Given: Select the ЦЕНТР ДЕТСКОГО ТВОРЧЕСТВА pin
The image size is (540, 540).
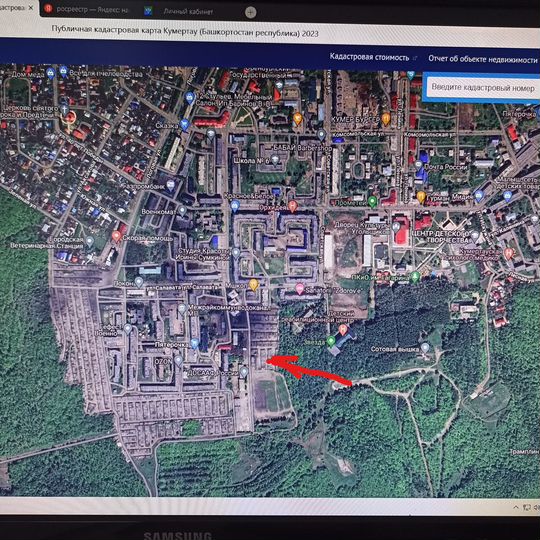Looking at the screenshot, I should (x=475, y=236).
